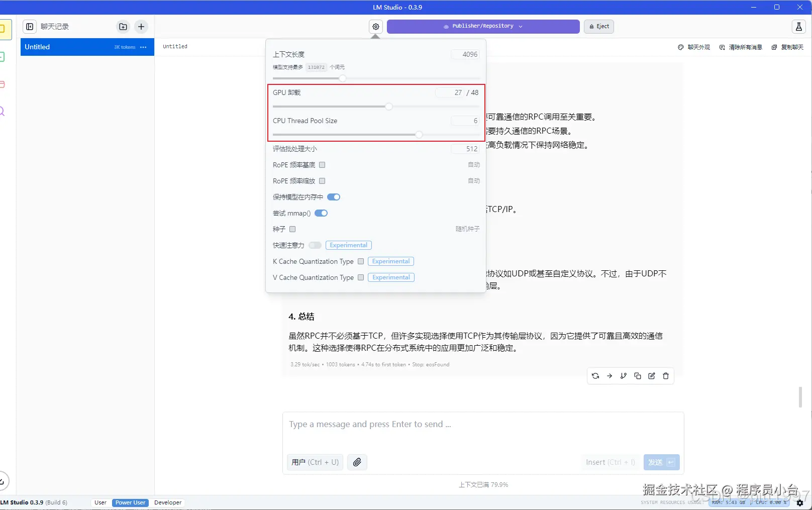Open the purple discover search sidebar icon
The image size is (812, 510).
pyautogui.click(x=2, y=112)
